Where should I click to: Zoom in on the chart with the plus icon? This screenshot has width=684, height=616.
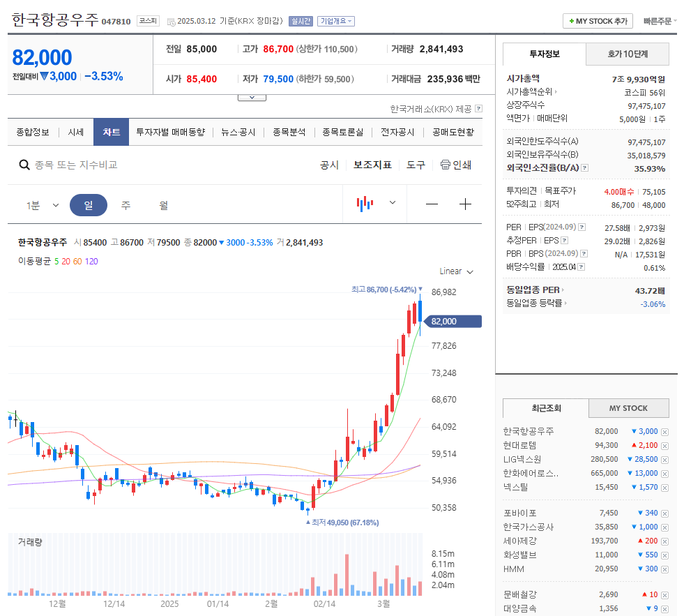(466, 204)
